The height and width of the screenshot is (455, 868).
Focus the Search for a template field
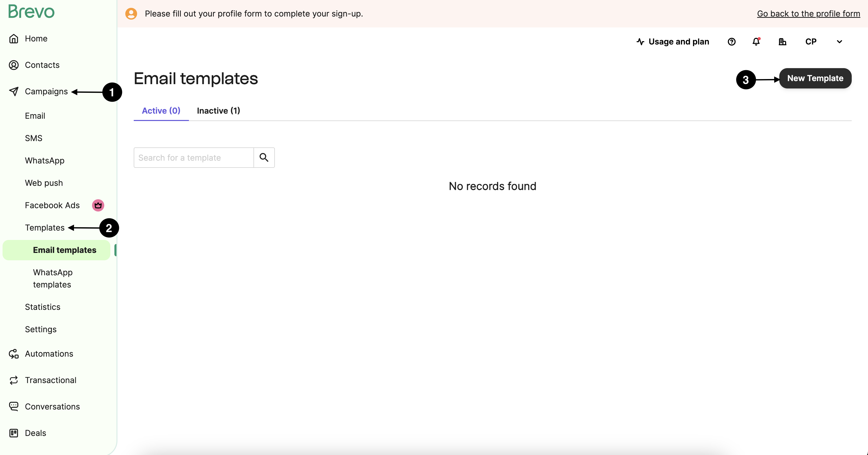coord(193,158)
